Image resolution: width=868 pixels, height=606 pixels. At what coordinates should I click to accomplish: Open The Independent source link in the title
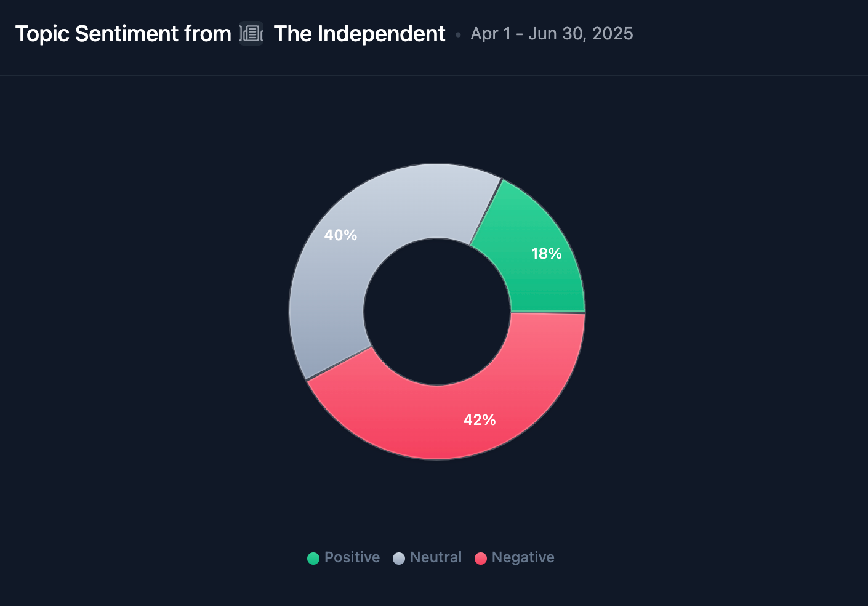pyautogui.click(x=359, y=34)
